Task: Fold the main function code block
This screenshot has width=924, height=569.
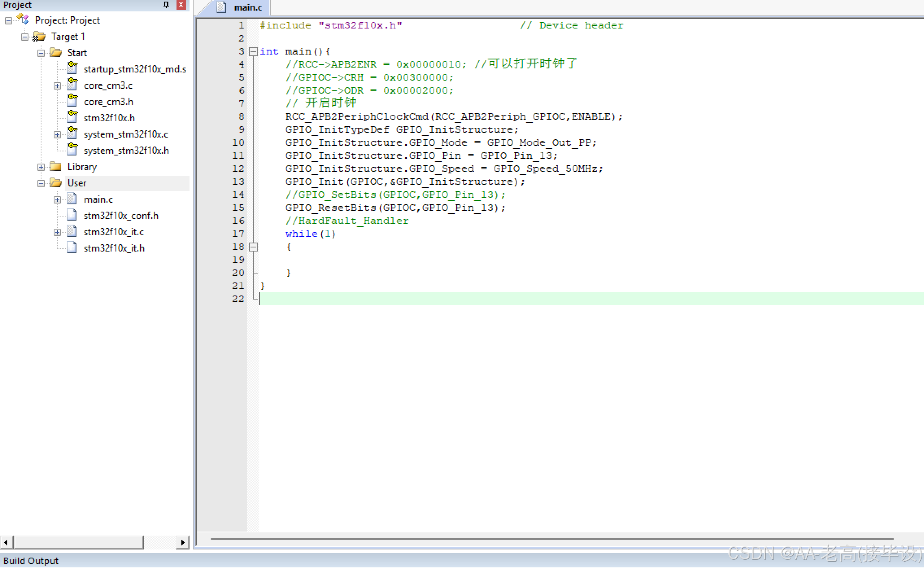Action: click(253, 52)
